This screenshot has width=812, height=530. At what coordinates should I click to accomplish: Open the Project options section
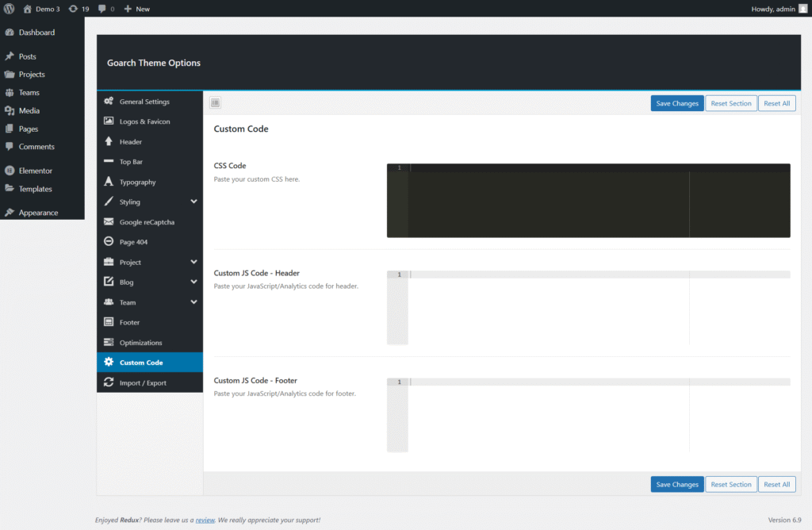150,262
